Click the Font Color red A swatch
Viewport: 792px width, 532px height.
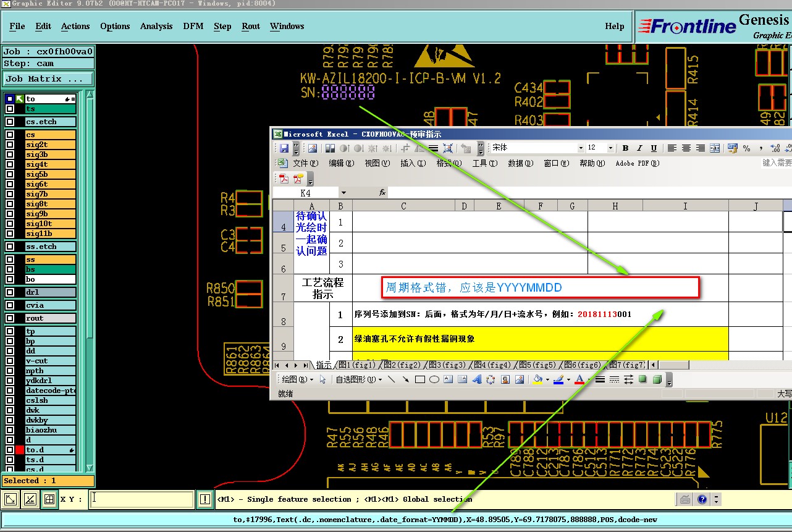pyautogui.click(x=579, y=379)
